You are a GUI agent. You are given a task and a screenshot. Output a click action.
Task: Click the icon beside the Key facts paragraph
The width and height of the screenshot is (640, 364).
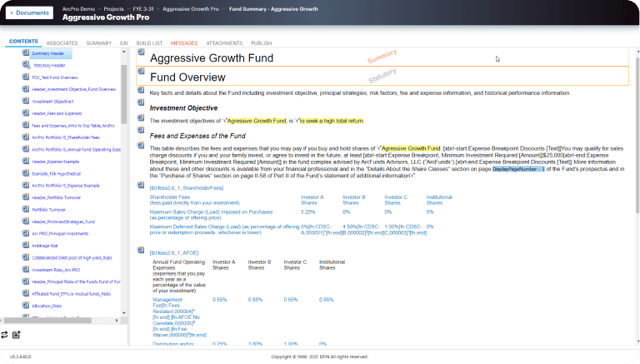pyautogui.click(x=141, y=90)
